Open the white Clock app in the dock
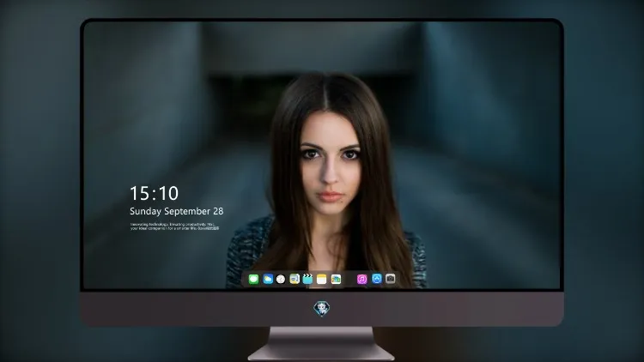The width and height of the screenshot is (644, 362). (x=281, y=279)
